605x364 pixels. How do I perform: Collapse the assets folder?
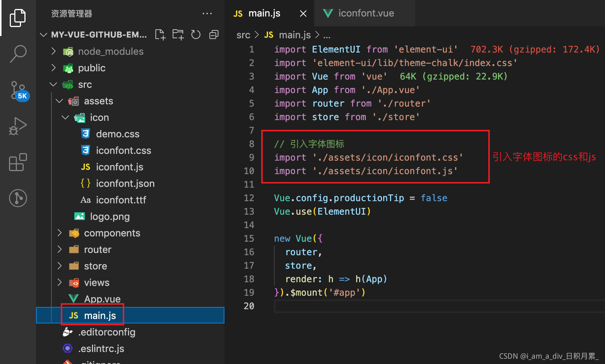[x=59, y=101]
